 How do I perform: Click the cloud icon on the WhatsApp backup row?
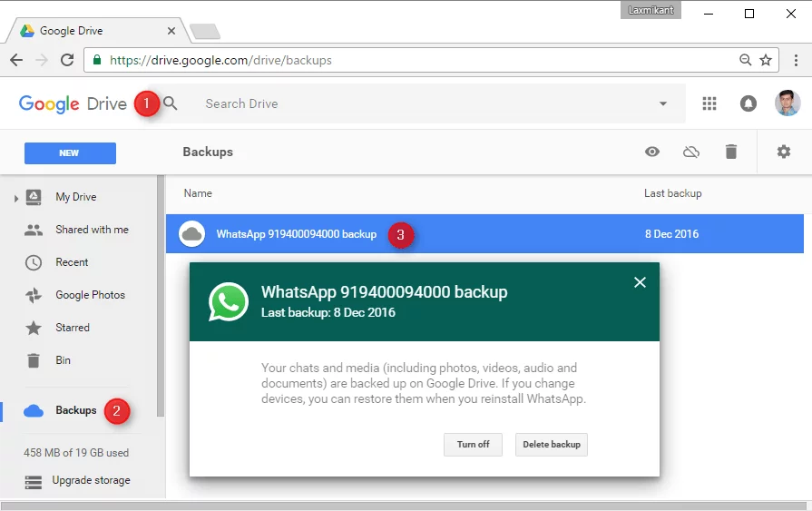click(192, 234)
